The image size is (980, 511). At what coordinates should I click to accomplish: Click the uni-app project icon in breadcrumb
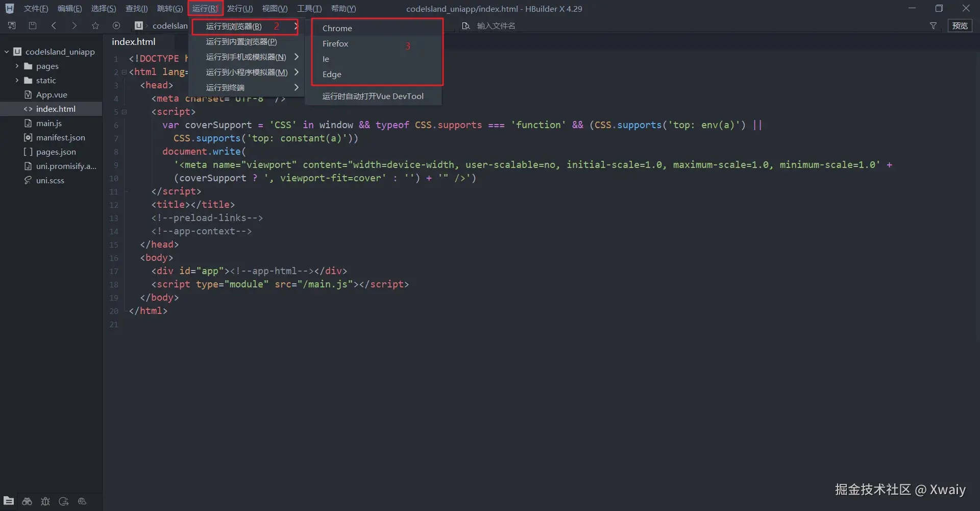138,26
